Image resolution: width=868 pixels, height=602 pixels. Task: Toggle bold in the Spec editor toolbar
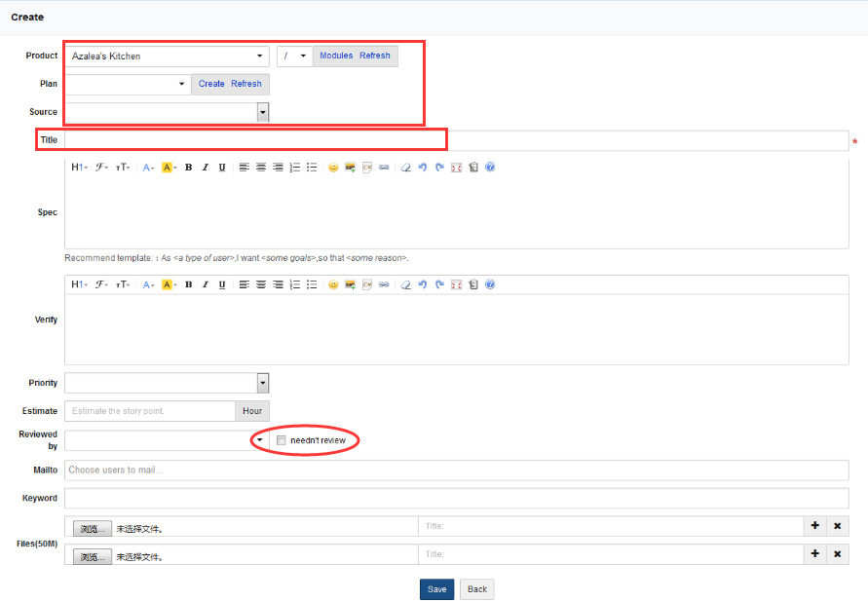(x=188, y=168)
